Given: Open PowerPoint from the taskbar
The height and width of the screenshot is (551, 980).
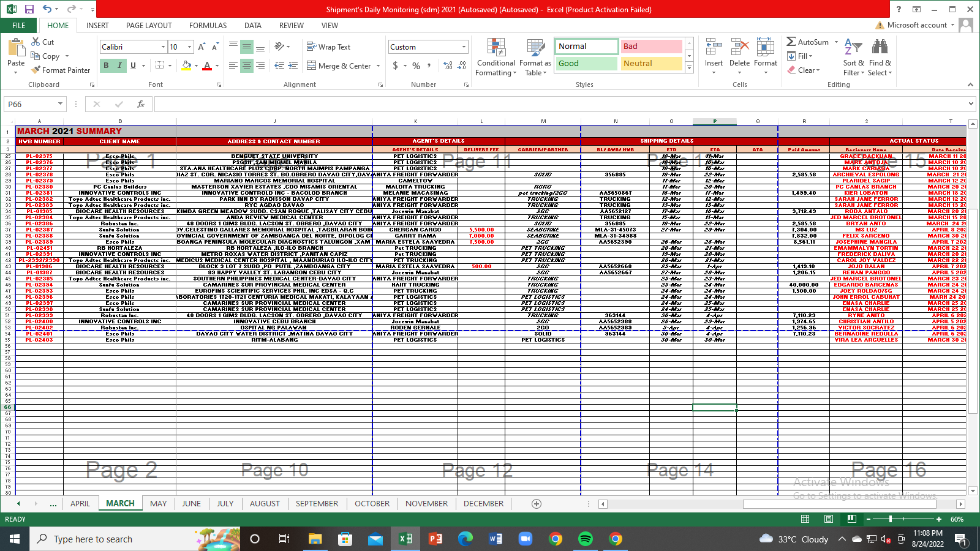Looking at the screenshot, I should 435,539.
